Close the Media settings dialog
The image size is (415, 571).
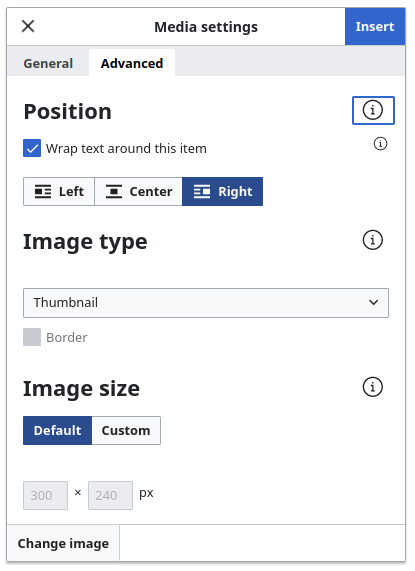(x=28, y=26)
